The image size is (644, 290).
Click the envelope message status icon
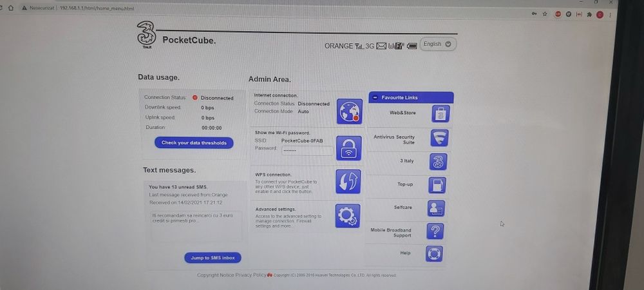click(x=381, y=46)
